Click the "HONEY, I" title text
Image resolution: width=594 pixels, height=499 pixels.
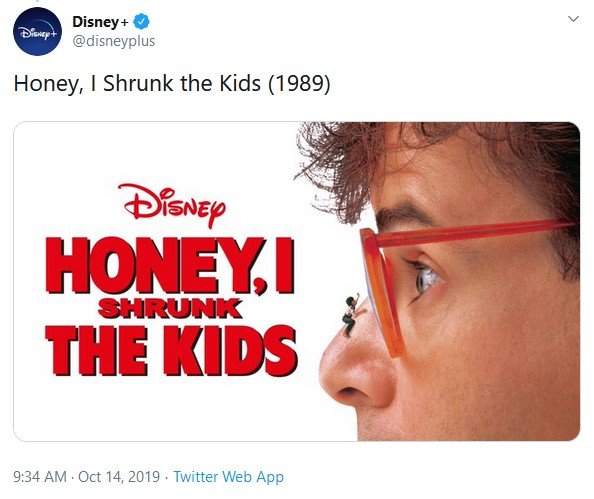pyautogui.click(x=169, y=266)
